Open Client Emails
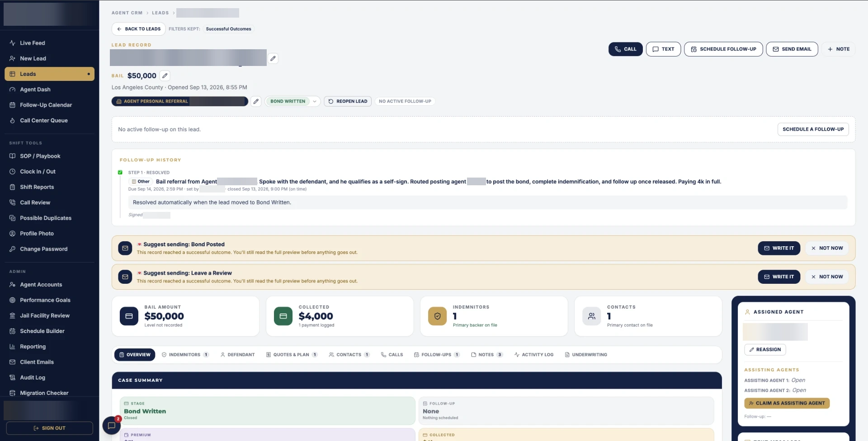This screenshot has height=441, width=868. click(49, 362)
